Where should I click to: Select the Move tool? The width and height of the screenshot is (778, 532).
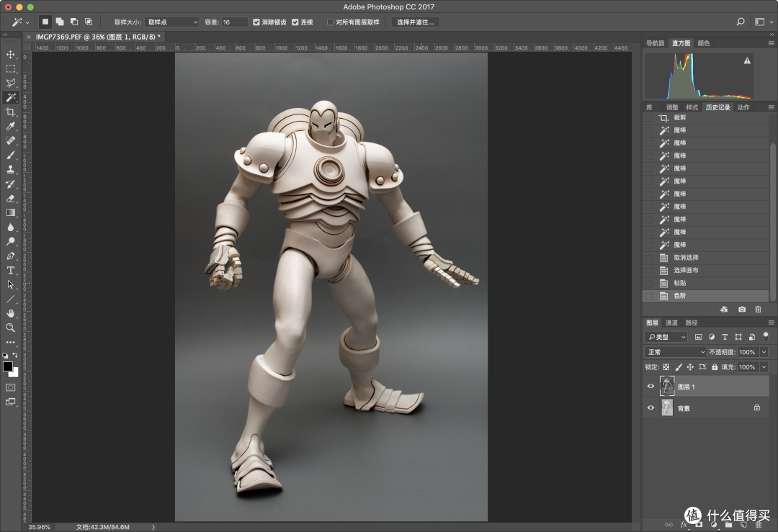coord(10,54)
